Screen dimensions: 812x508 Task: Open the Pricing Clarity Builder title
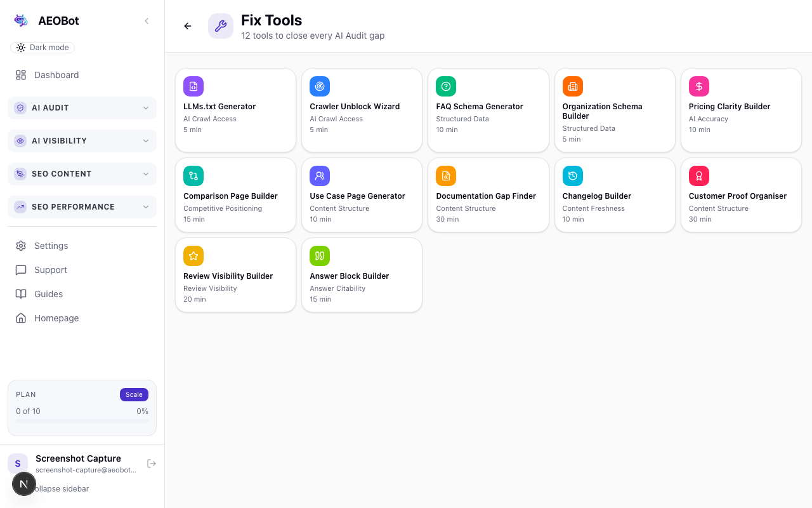730,107
